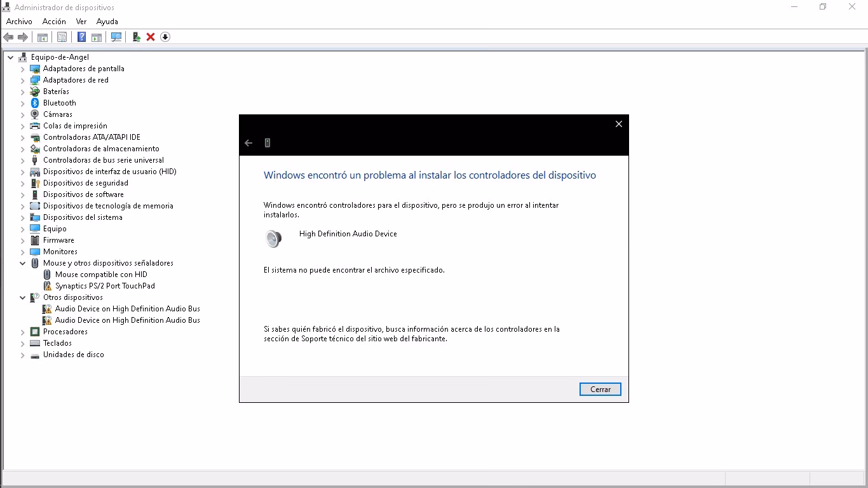The height and width of the screenshot is (488, 868).
Task: Toggle the show/hide action pane toolbar icon
Action: click(97, 37)
